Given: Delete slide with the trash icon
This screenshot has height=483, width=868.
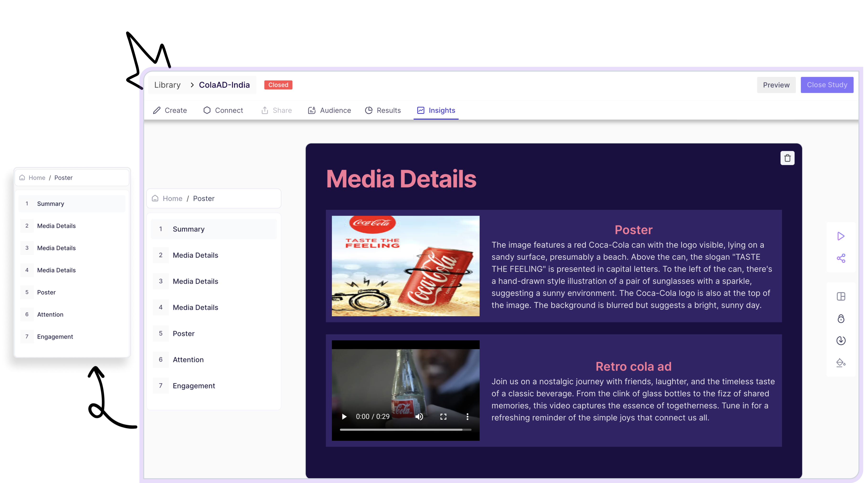Looking at the screenshot, I should pyautogui.click(x=787, y=158).
